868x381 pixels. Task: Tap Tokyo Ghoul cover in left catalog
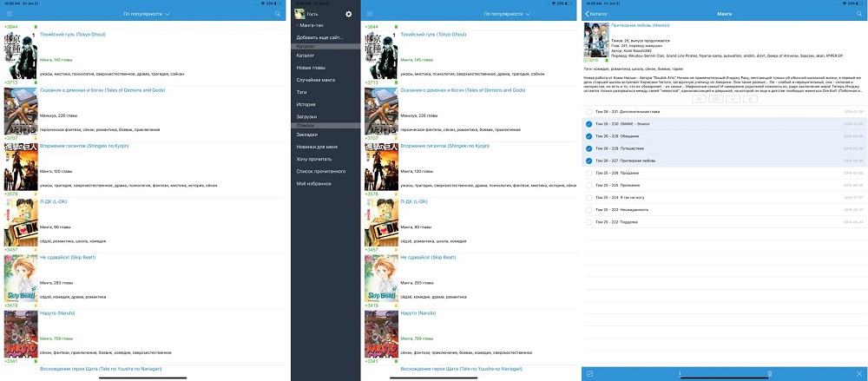(x=21, y=55)
